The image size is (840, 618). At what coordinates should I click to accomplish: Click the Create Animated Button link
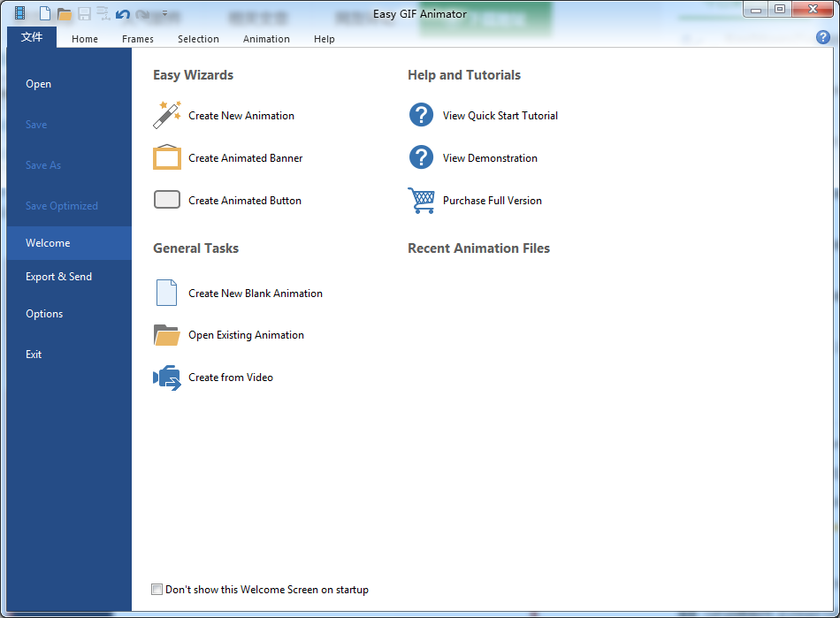245,201
